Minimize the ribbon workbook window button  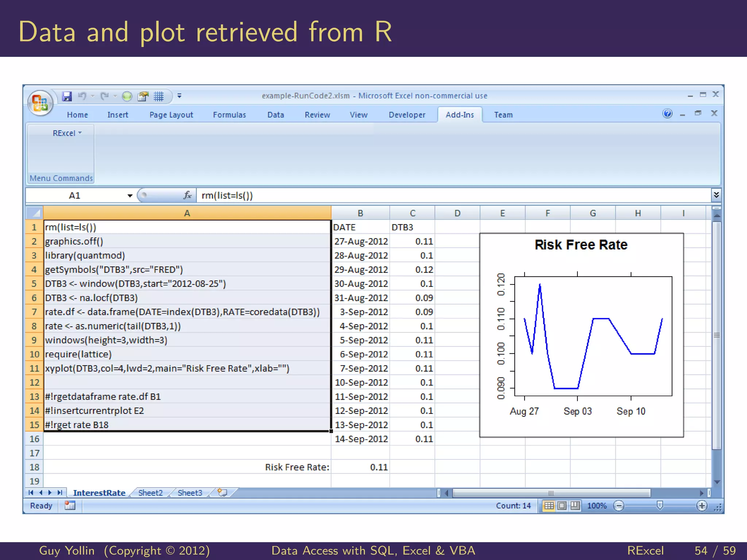click(682, 114)
